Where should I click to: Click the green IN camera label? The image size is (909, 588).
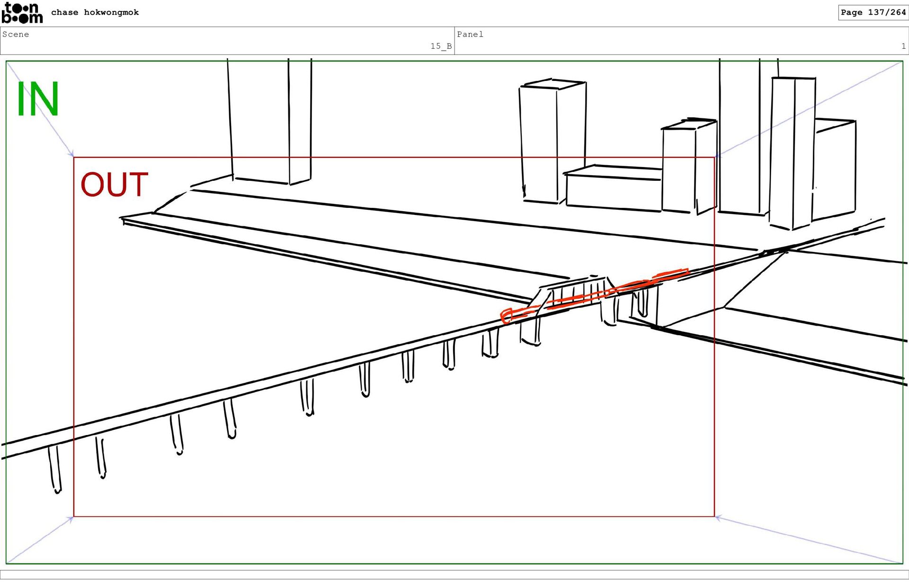coord(37,99)
